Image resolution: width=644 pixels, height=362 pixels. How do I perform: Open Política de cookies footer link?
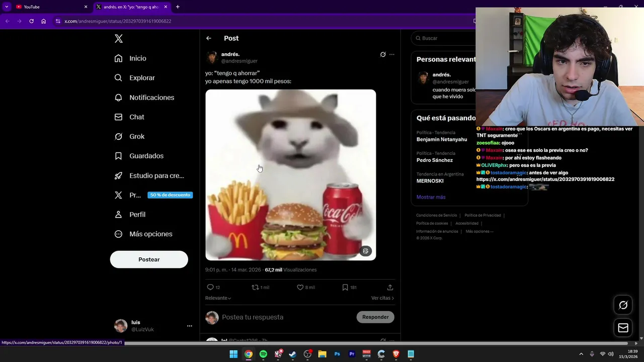point(432,223)
